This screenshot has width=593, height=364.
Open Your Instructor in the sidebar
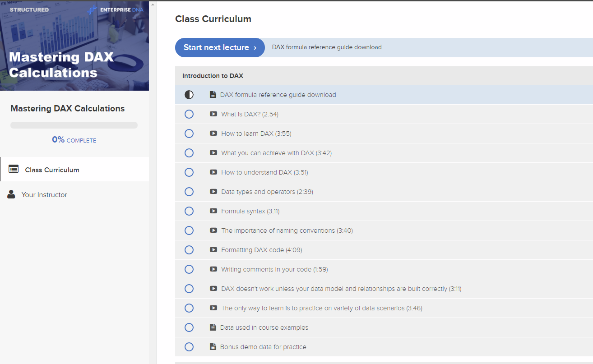click(44, 195)
